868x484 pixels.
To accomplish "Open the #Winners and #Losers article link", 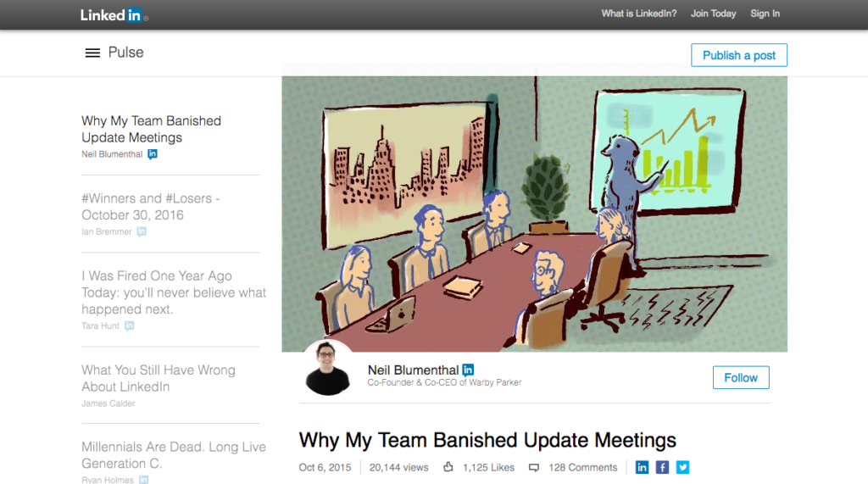I will [151, 207].
